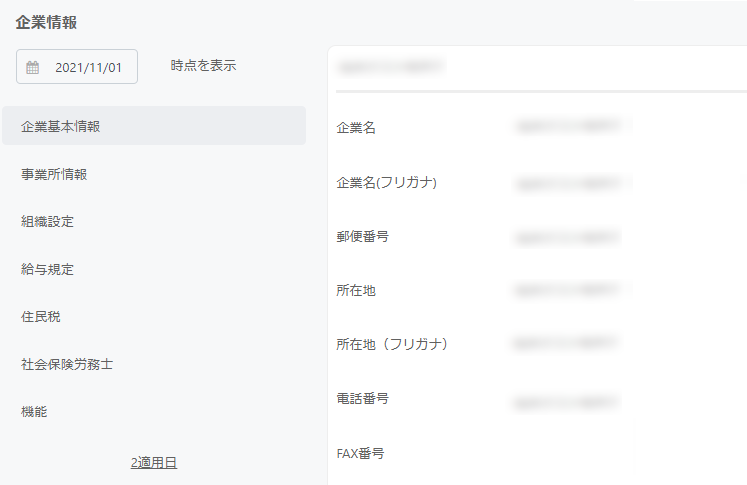The height and width of the screenshot is (485, 747).
Task: Go to 組織設定 in the sidebar
Action: 47,221
